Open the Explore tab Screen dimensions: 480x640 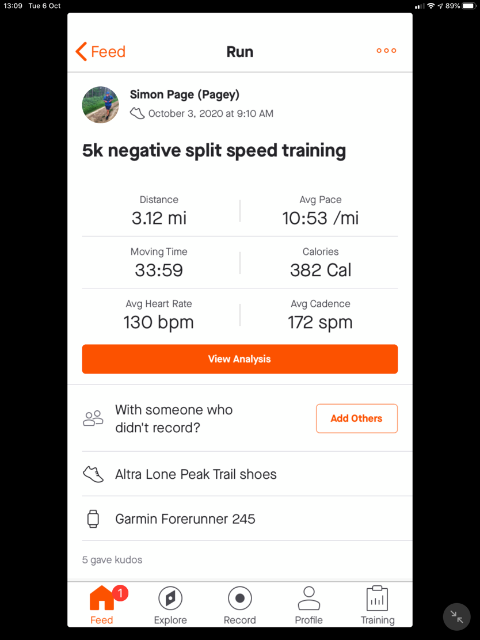pos(170,605)
